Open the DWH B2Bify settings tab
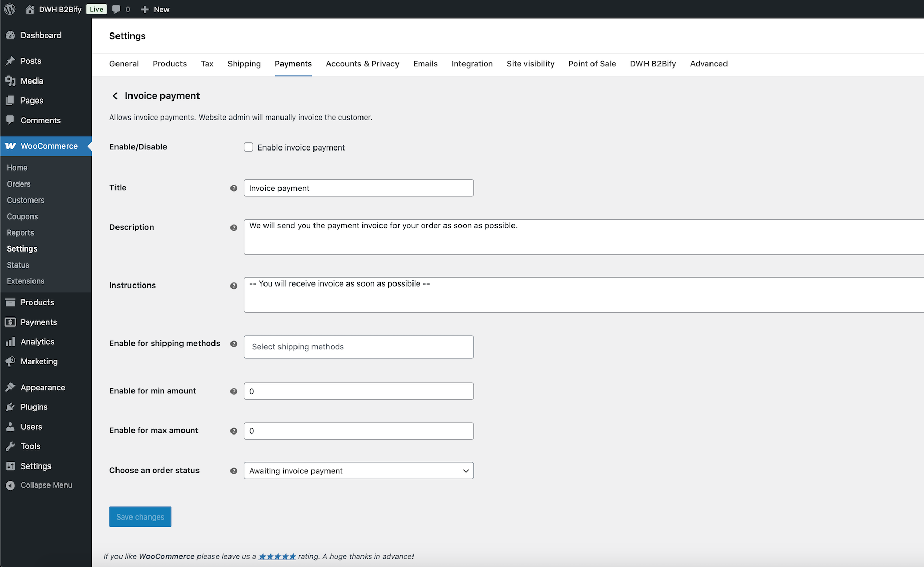The height and width of the screenshot is (567, 924). [x=653, y=64]
